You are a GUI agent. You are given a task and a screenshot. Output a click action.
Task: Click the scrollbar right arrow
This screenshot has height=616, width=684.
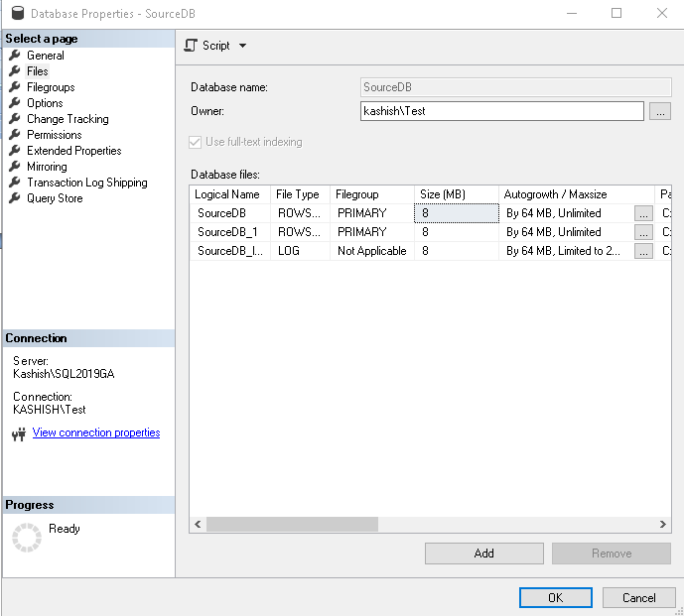tap(663, 524)
